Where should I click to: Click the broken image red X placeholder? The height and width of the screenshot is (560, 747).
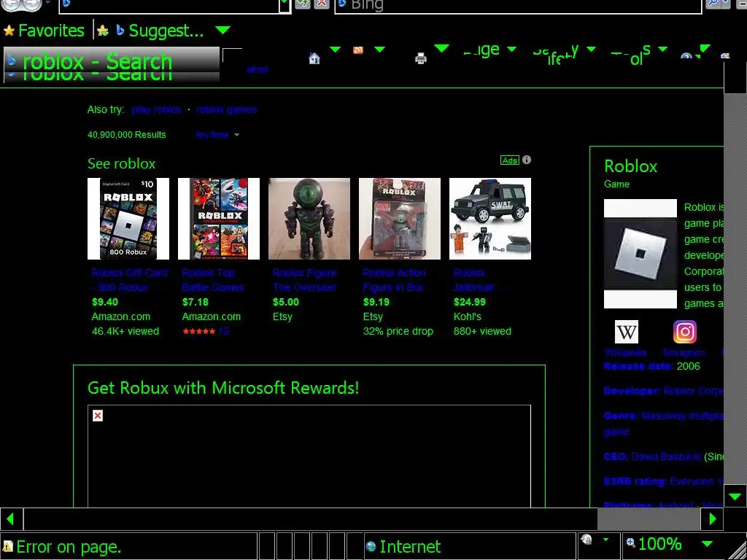coord(98,416)
